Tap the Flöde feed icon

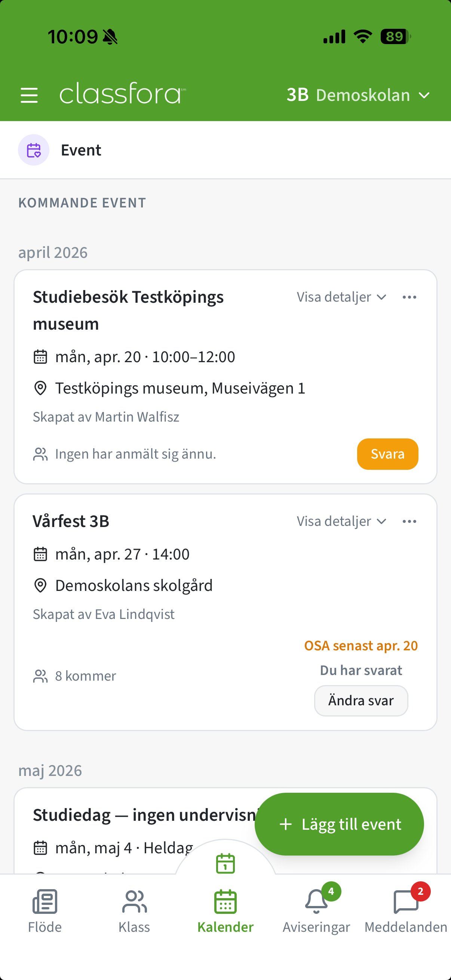click(45, 902)
